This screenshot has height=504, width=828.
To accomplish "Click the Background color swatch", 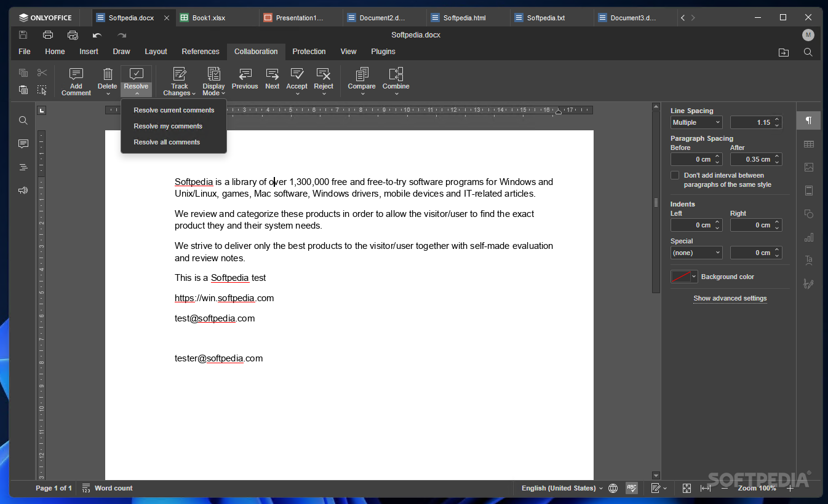I will [681, 277].
